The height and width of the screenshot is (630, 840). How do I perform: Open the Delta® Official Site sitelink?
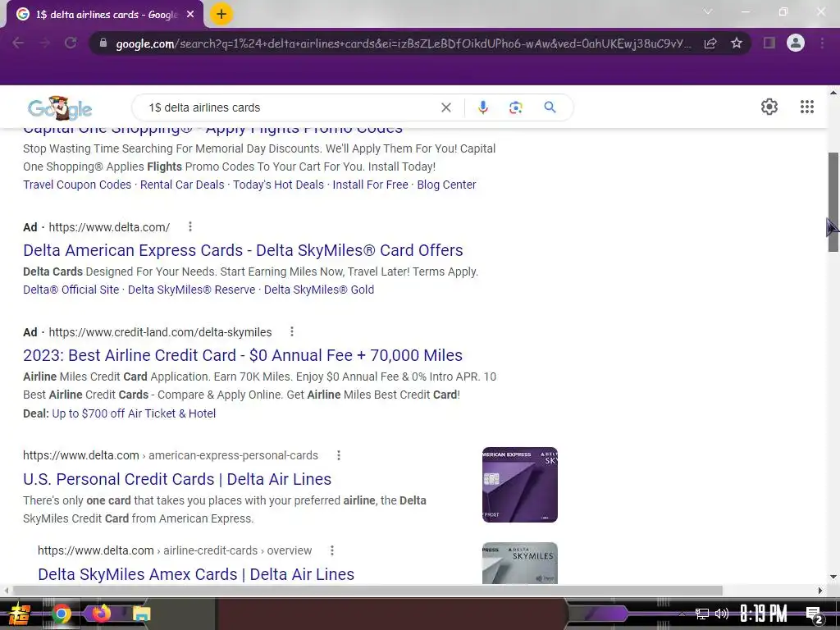click(x=71, y=290)
